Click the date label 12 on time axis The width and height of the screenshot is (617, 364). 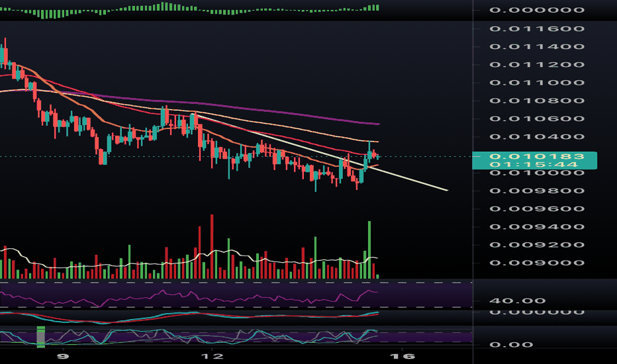(212, 357)
